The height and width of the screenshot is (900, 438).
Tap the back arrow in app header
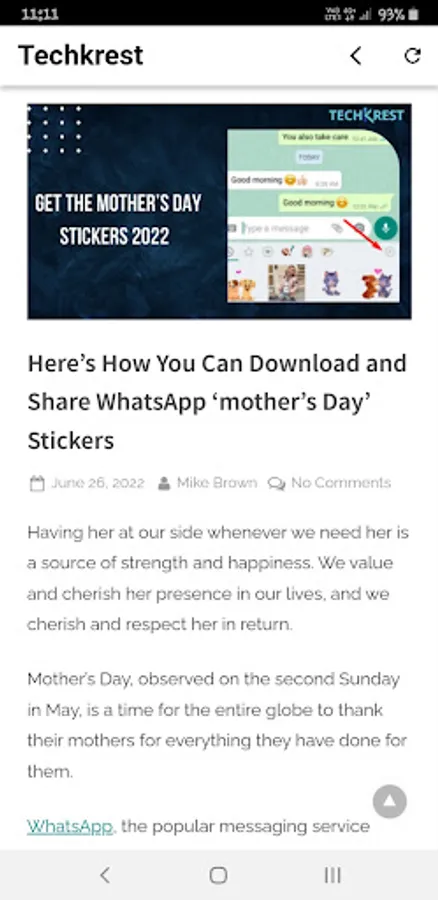tap(356, 56)
